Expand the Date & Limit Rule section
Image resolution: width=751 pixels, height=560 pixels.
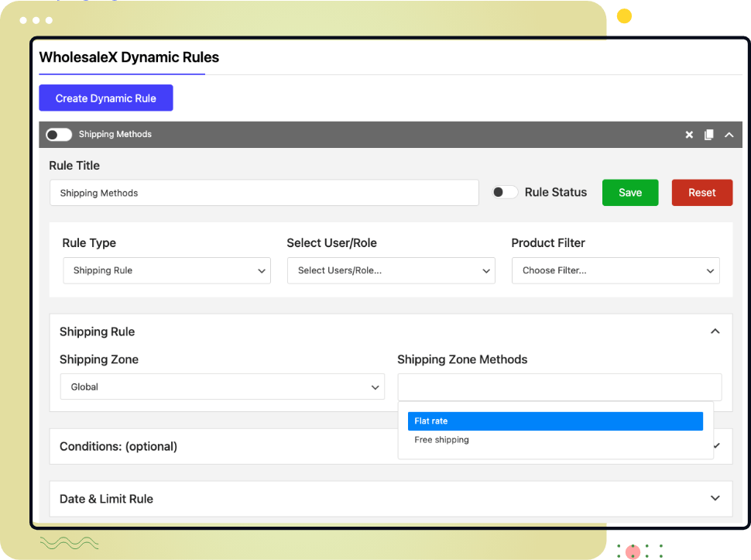point(391,499)
